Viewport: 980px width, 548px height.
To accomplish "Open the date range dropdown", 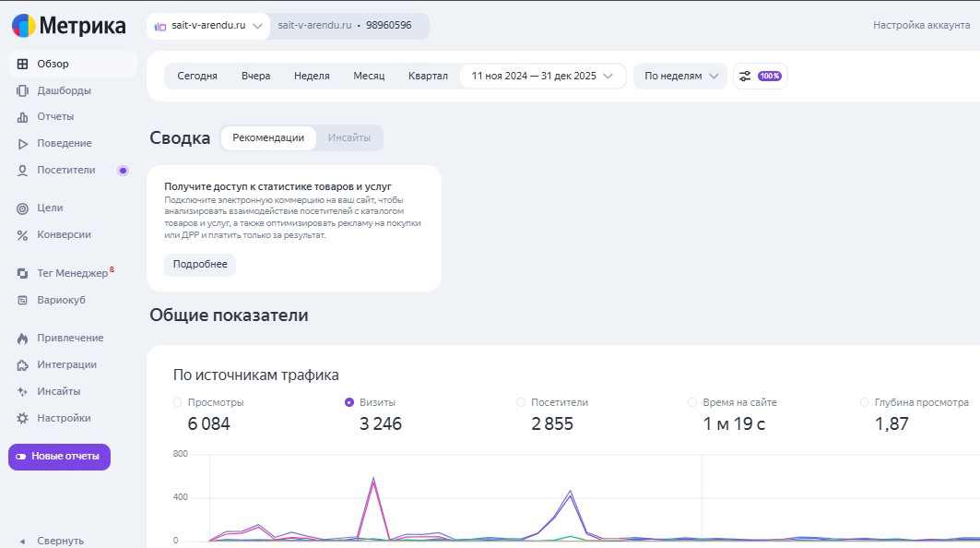I will (542, 76).
